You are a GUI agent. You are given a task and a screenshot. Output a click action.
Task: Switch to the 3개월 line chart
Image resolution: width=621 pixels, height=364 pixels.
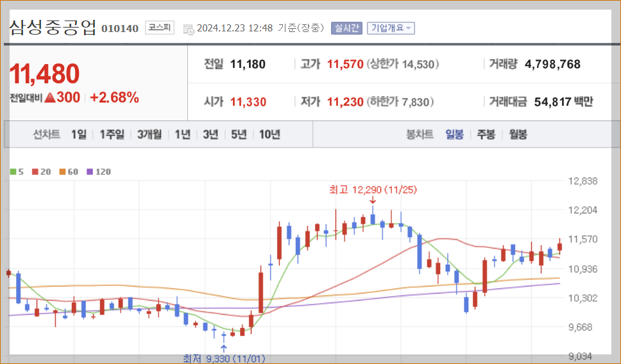(x=149, y=135)
